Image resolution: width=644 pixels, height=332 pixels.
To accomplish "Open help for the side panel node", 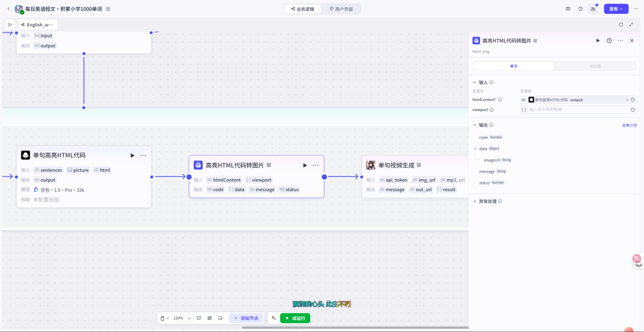I will coord(609,41).
